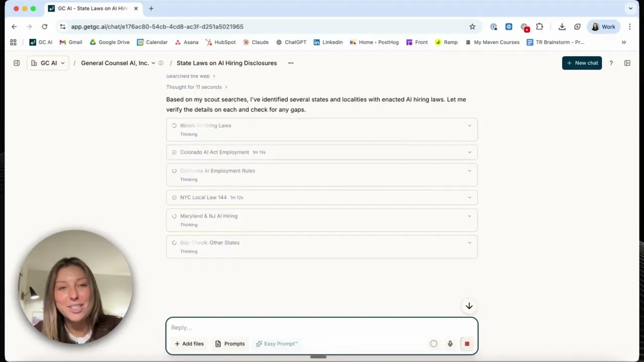Expand the Colorado AI Act Employment task
The image size is (644, 362).
pyautogui.click(x=322, y=152)
